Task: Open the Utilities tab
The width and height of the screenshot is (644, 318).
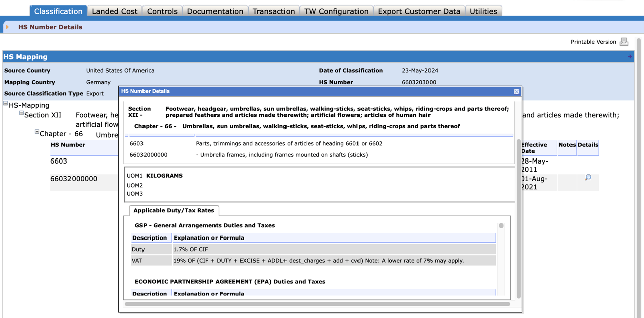Action: click(483, 11)
